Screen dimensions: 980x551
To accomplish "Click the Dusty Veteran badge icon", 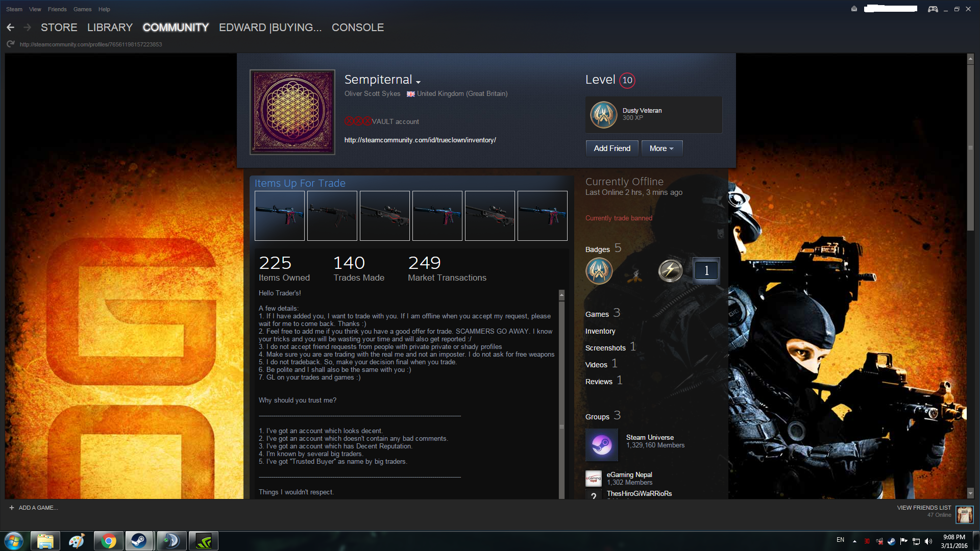I will point(603,115).
